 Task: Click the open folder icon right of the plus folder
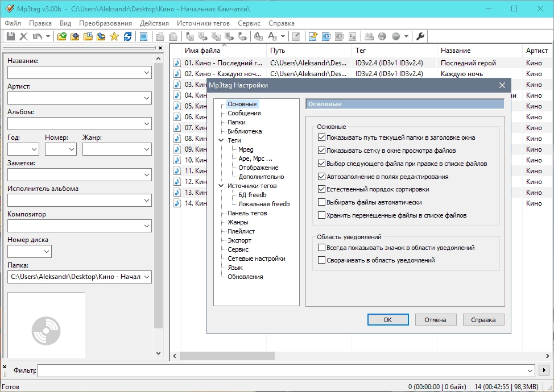pos(88,36)
